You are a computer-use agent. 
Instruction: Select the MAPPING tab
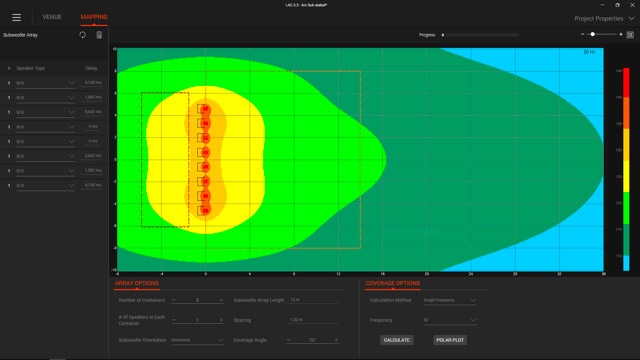click(94, 17)
